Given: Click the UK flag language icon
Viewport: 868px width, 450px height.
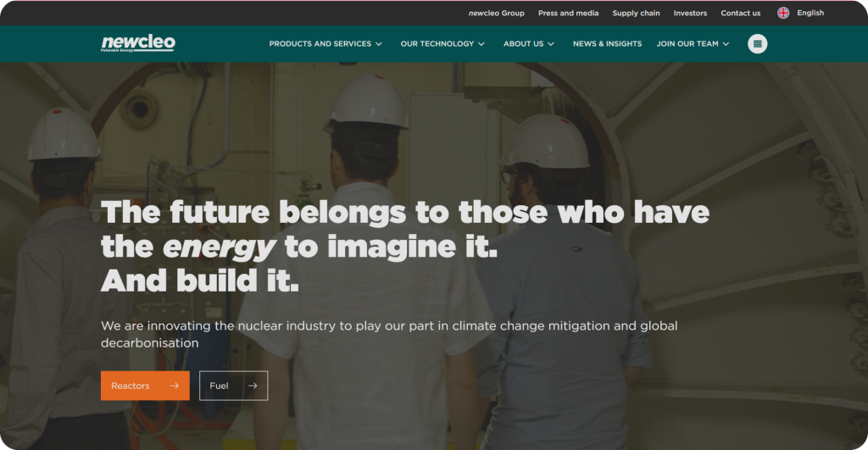Looking at the screenshot, I should [783, 13].
